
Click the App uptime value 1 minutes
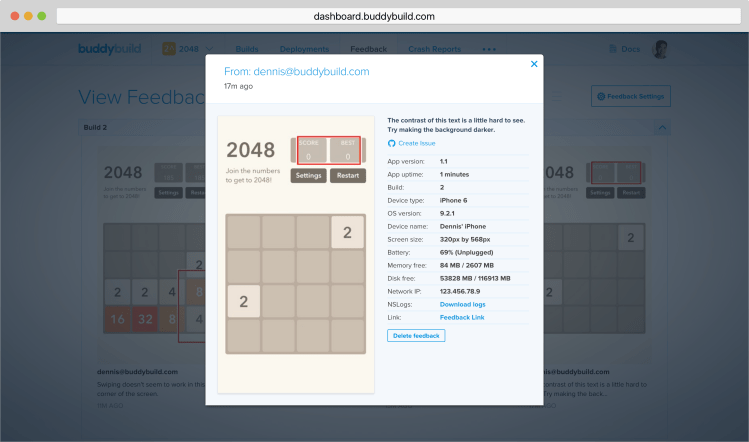click(454, 174)
